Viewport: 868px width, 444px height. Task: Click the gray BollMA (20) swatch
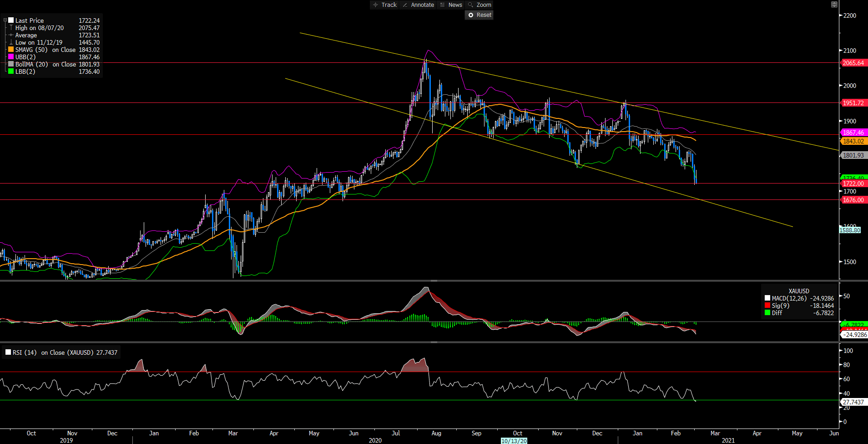(11, 64)
